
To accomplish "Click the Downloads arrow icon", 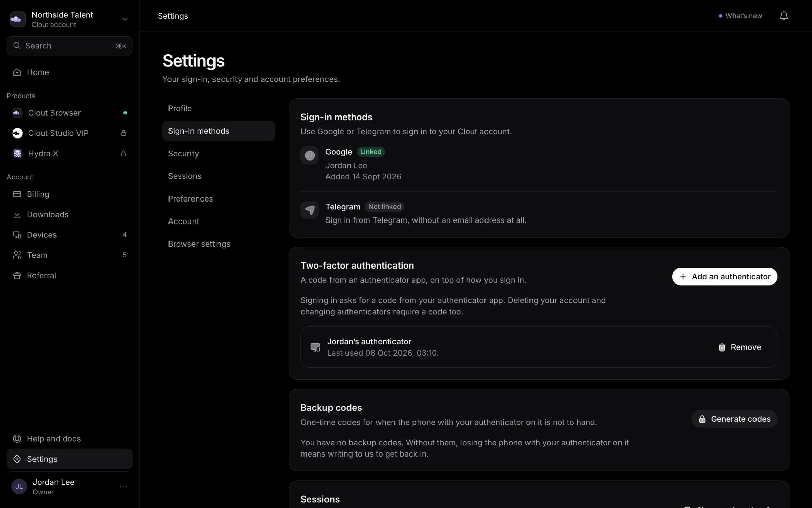I will tap(17, 214).
